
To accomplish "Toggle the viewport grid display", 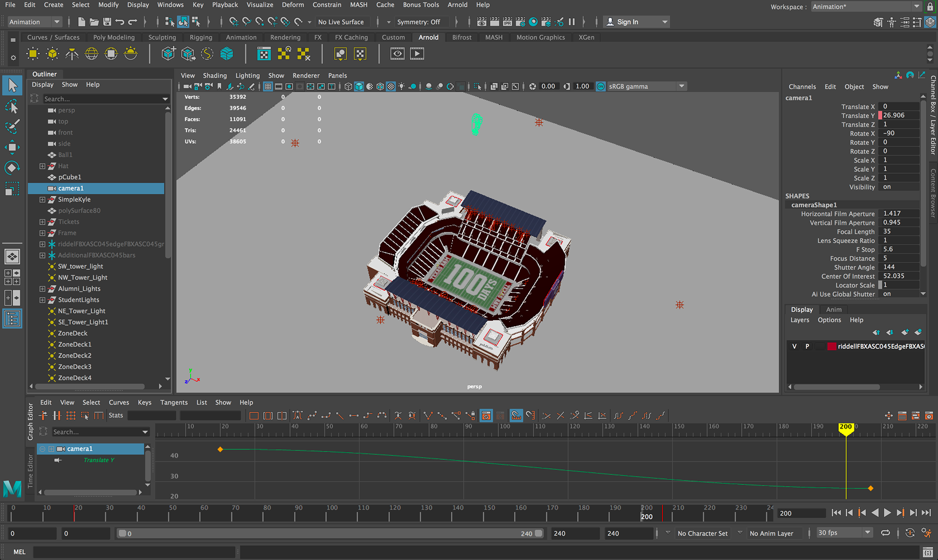I will click(x=268, y=86).
